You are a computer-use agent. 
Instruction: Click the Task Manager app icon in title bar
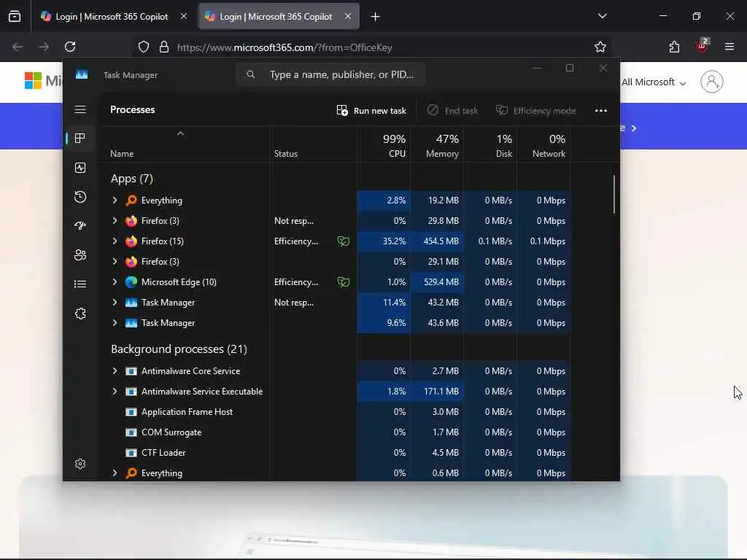point(82,75)
